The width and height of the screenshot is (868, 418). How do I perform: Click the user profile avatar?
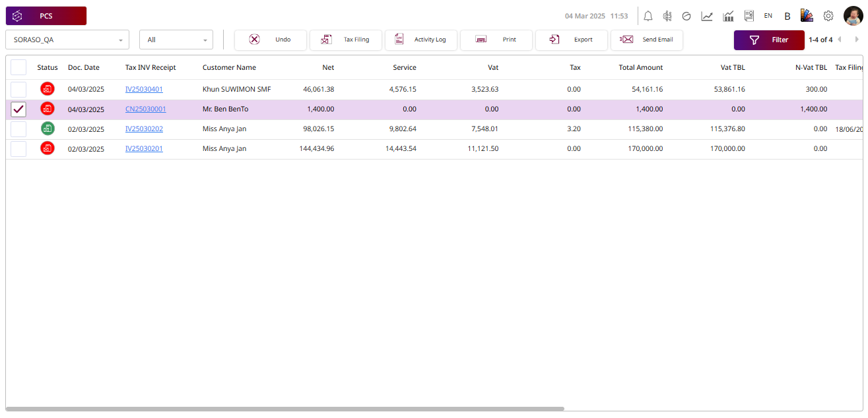853,16
